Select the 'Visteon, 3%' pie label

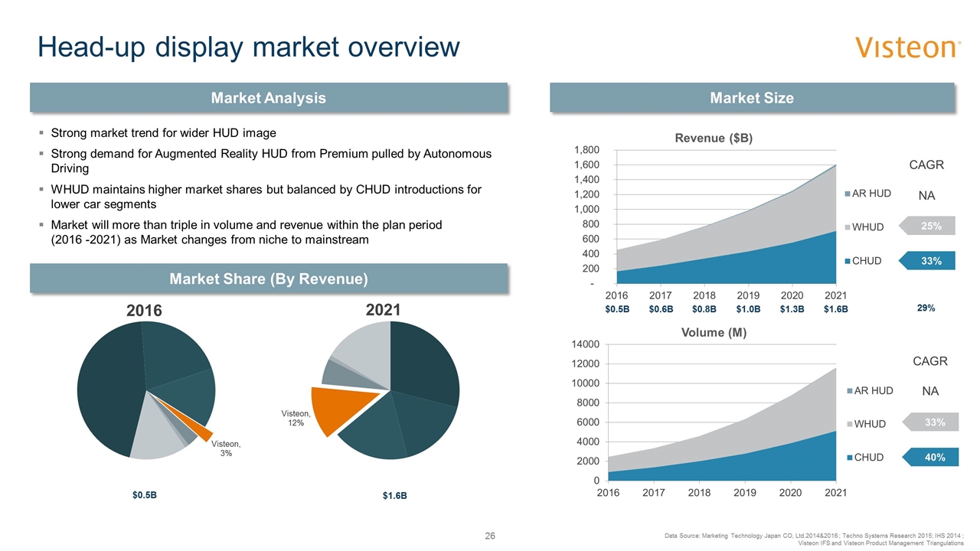[x=226, y=448]
